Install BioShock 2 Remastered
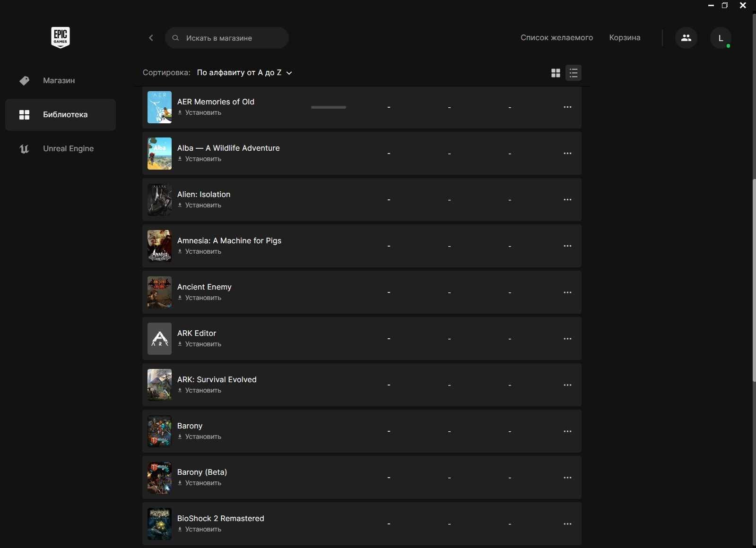This screenshot has height=548, width=756. tap(200, 530)
